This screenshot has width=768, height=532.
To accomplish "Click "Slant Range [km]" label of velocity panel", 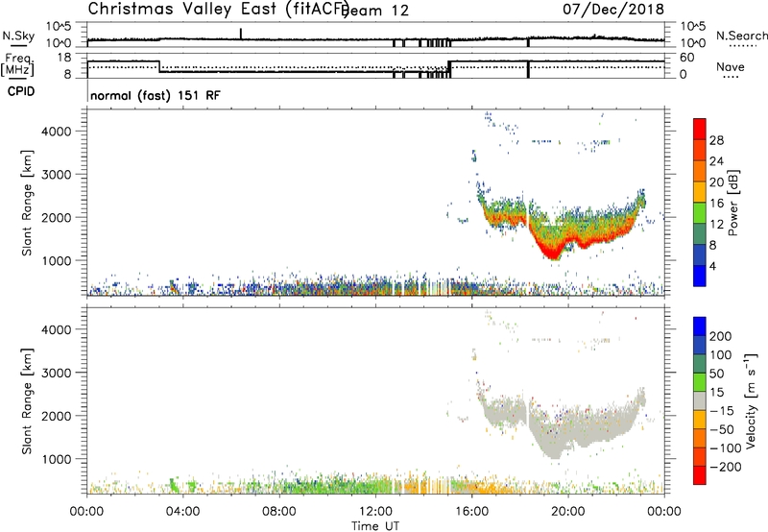I will [27, 401].
